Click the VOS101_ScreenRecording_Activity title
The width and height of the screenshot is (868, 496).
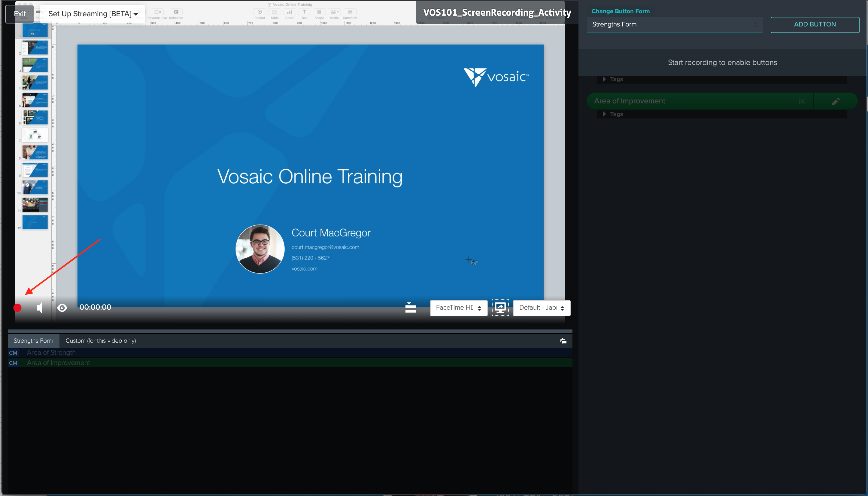[x=497, y=13]
